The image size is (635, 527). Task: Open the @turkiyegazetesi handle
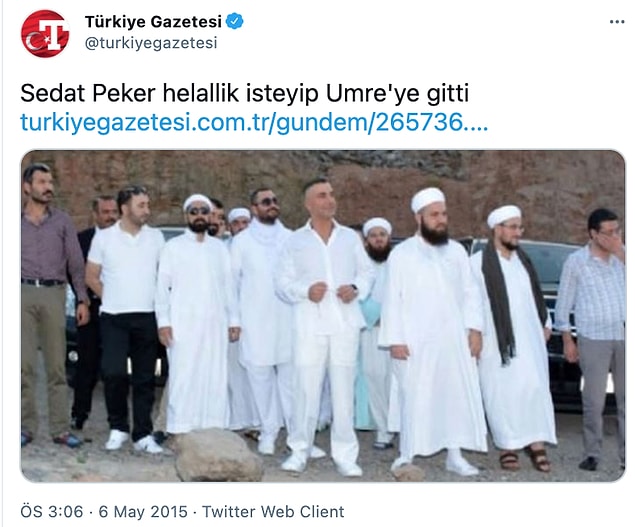tap(151, 43)
